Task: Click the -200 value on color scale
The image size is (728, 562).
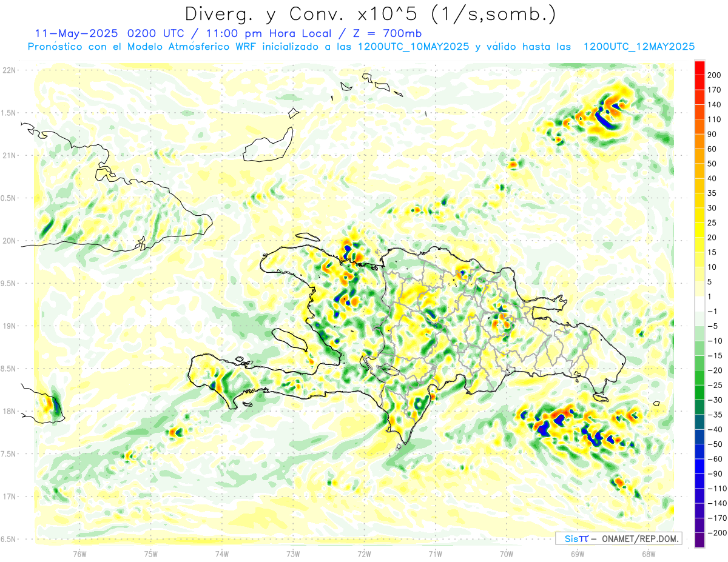Action: pyautogui.click(x=716, y=533)
